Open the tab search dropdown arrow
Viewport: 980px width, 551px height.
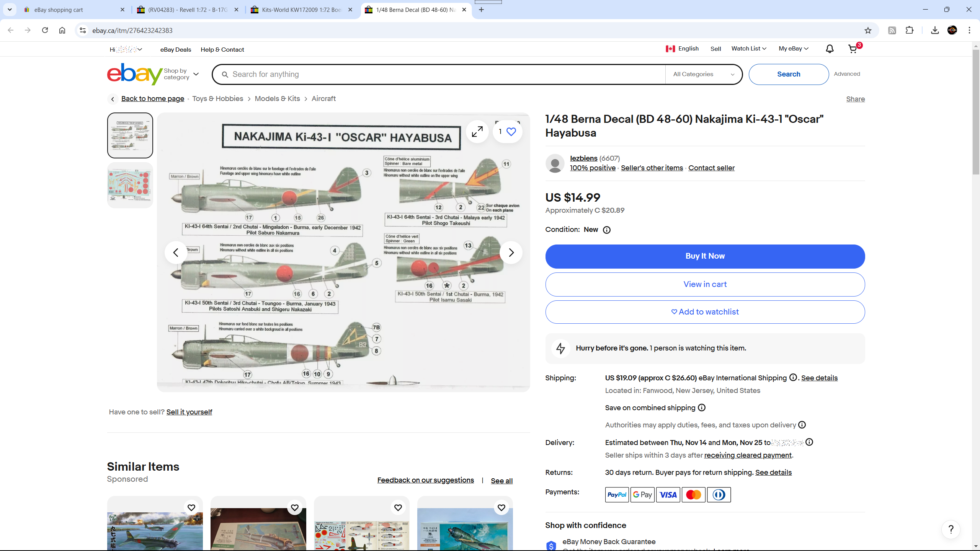pyautogui.click(x=10, y=10)
